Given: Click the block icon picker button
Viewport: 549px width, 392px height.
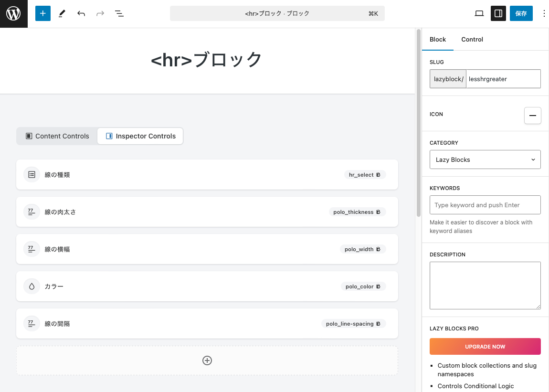Looking at the screenshot, I should click(532, 115).
